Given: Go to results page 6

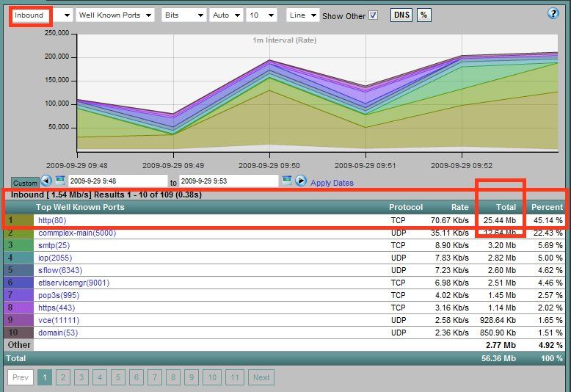Looking at the screenshot, I should pyautogui.click(x=137, y=377).
